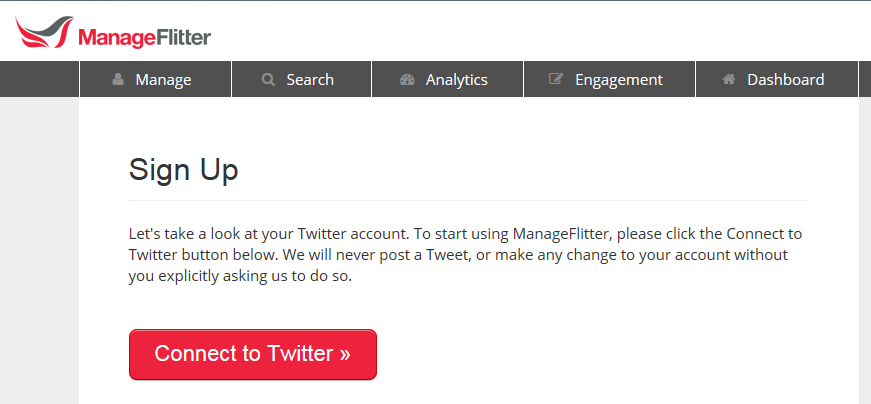The height and width of the screenshot is (404, 871).
Task: Open the Search navigation menu
Action: pyautogui.click(x=302, y=79)
